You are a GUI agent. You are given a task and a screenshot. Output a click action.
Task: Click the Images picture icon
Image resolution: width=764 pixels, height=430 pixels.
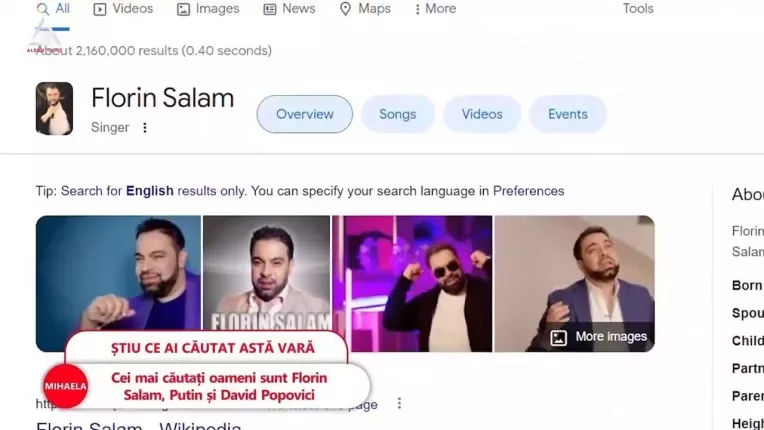point(183,9)
